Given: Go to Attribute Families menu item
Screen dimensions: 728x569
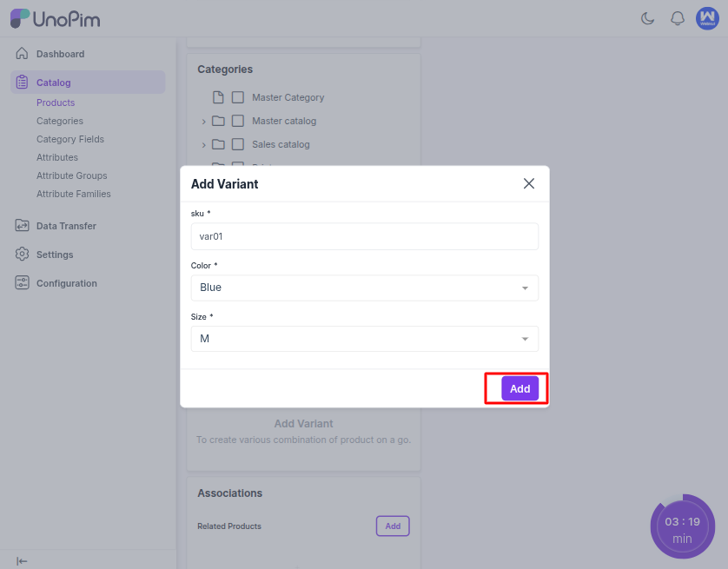Looking at the screenshot, I should [73, 194].
